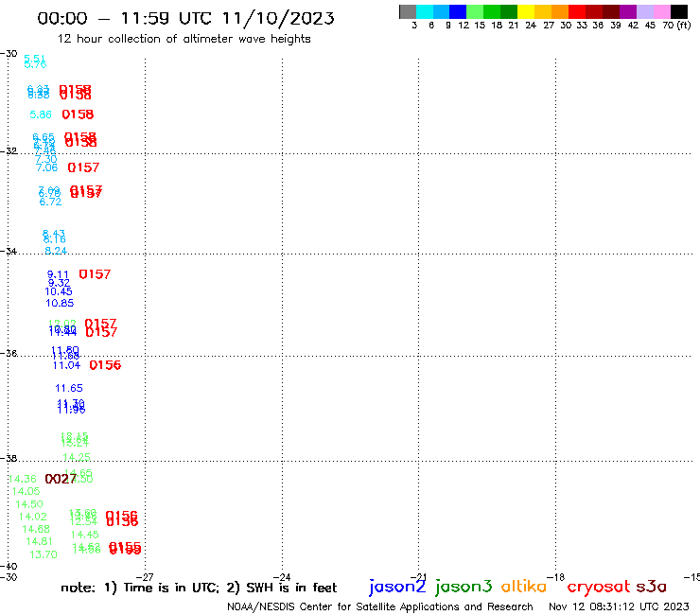Click the lavender swatch in the color scale
This screenshot has width=700, height=615.
(644, 11)
